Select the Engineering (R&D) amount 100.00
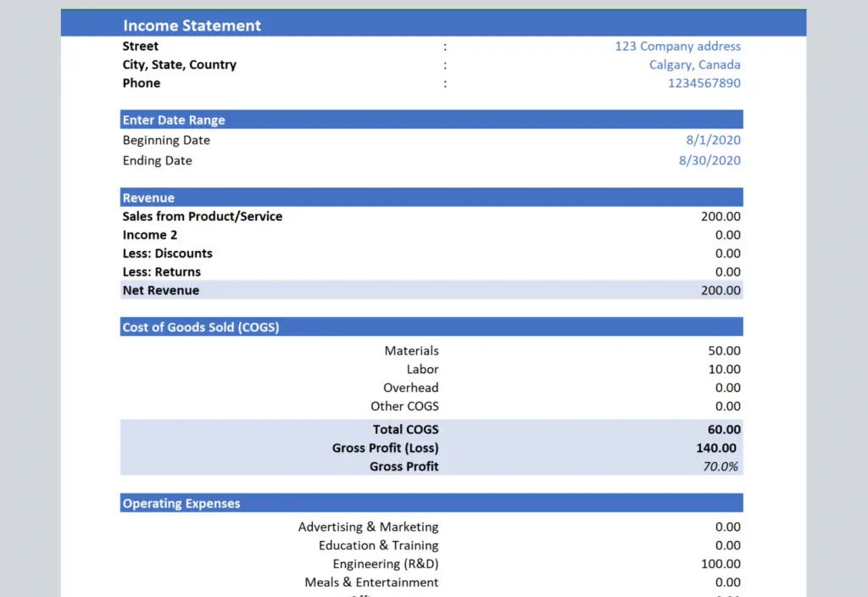The height and width of the screenshot is (597, 868). (720, 564)
